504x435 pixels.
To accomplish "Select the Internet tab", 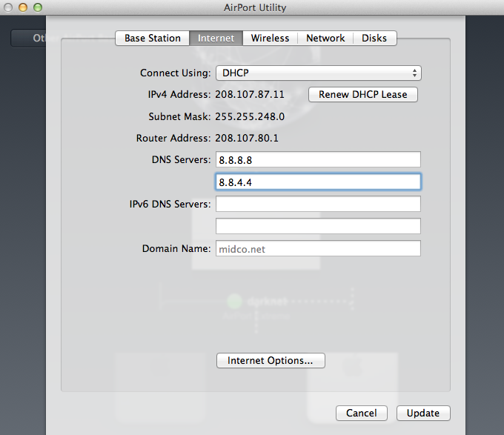I will (x=216, y=39).
